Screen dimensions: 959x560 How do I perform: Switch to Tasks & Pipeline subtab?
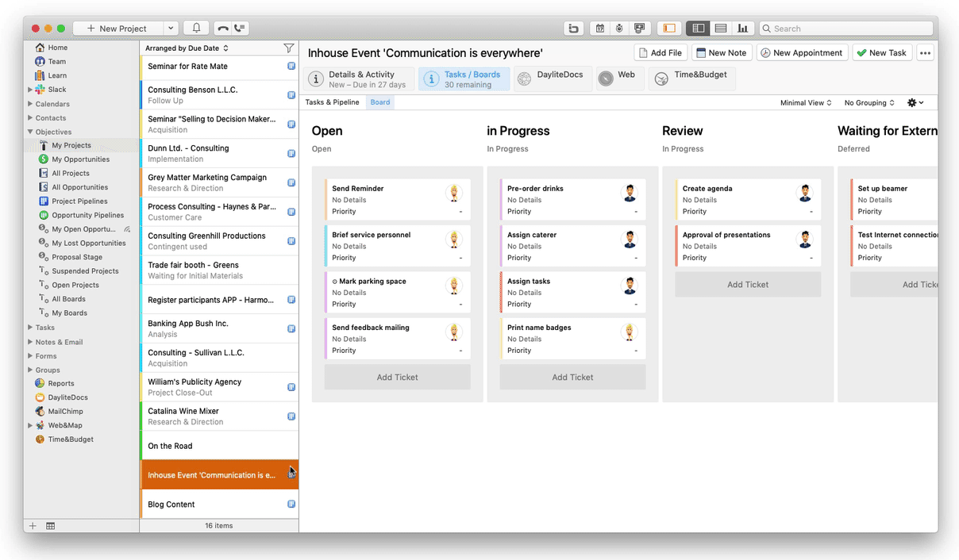332,102
